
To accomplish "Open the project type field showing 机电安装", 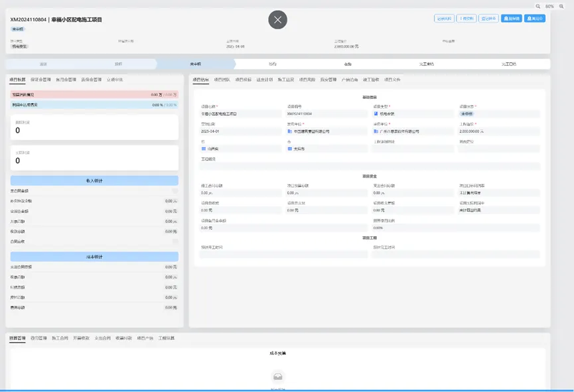I will [x=413, y=114].
